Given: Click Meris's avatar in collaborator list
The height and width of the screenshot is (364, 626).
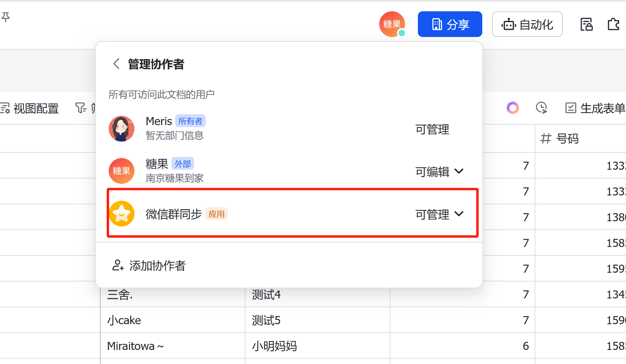Looking at the screenshot, I should tap(122, 129).
